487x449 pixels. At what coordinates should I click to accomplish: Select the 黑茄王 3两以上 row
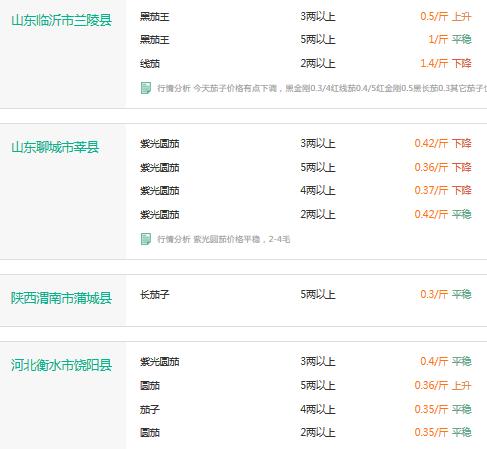pyautogui.click(x=306, y=16)
